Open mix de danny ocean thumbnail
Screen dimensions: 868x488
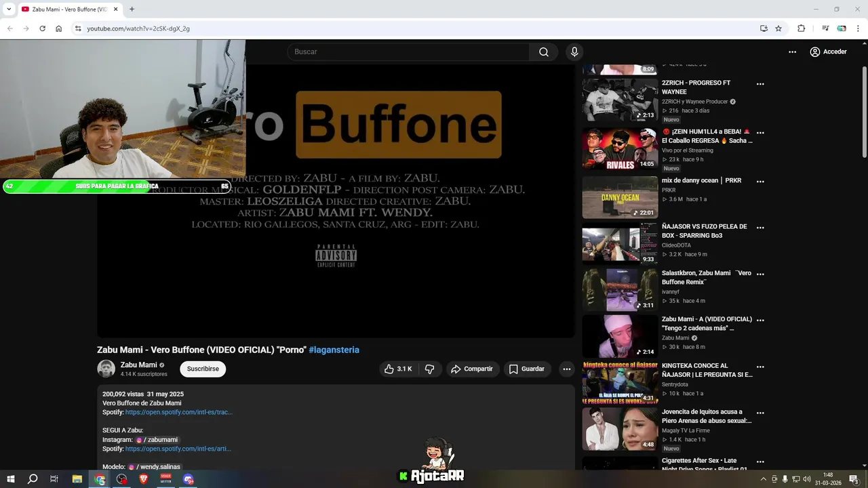pos(620,197)
